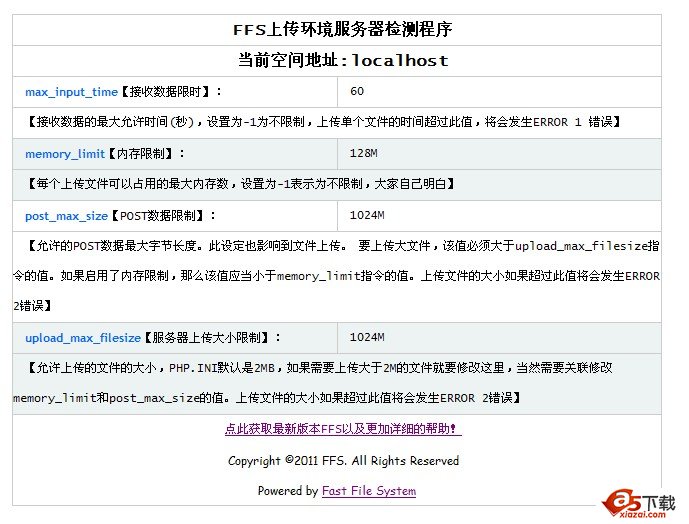Click the upload_max_filesize setting link
Image resolution: width=689 pixels, height=524 pixels.
tap(83, 338)
